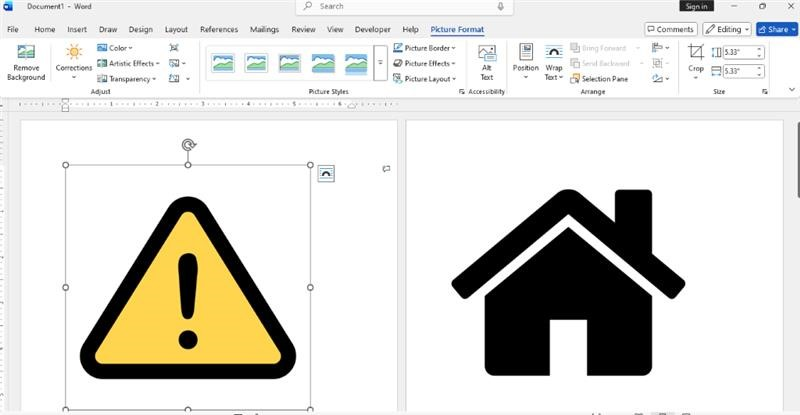800x415 pixels.
Task: Open the Corrections gallery
Action: [74, 63]
